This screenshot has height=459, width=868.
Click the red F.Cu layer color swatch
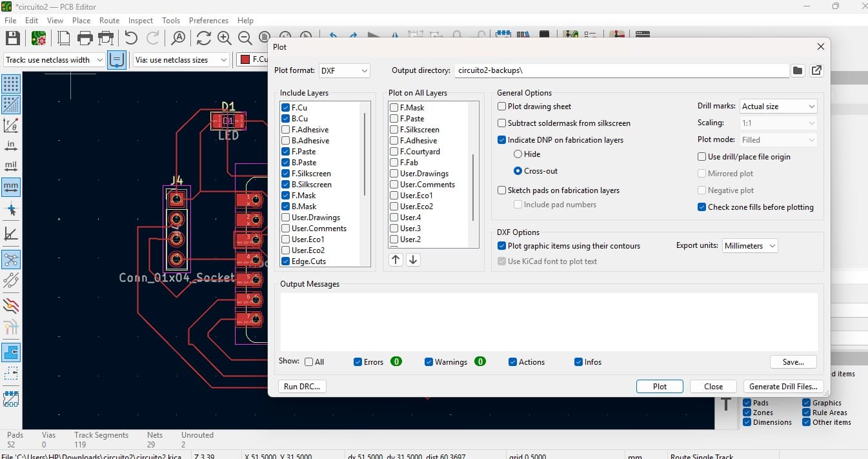pyautogui.click(x=245, y=60)
